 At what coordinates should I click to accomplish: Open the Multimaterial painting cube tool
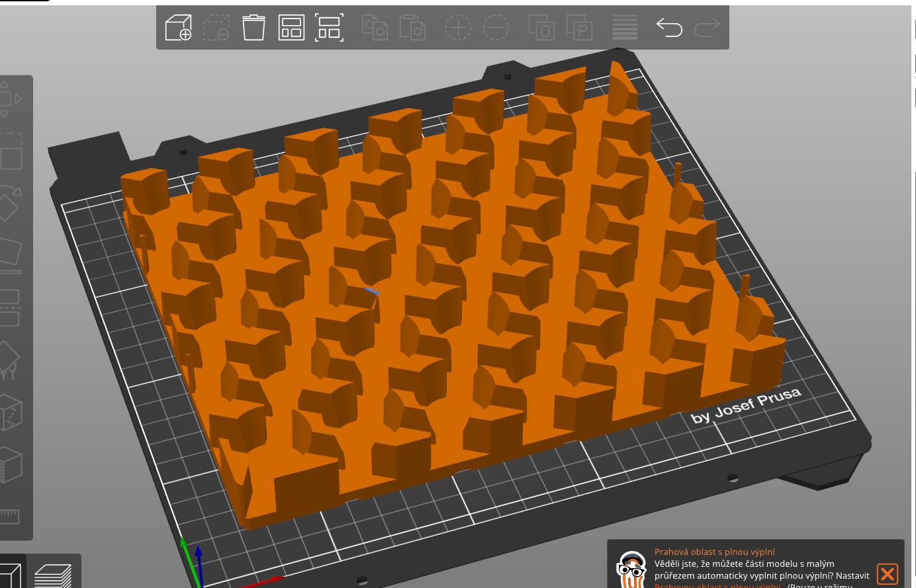pos(10,464)
